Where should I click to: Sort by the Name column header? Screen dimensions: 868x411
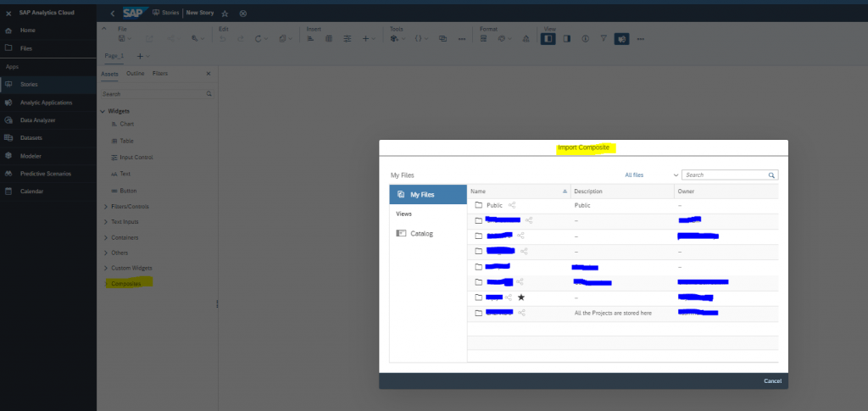[520, 192]
